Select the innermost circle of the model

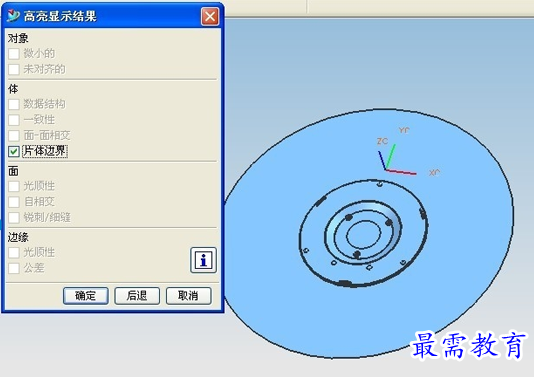point(364,235)
